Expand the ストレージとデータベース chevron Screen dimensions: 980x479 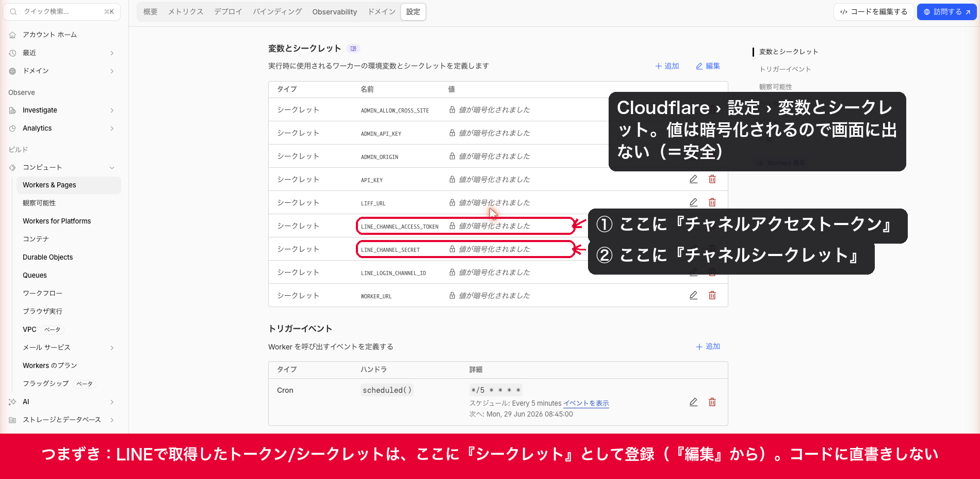pyautogui.click(x=112, y=420)
